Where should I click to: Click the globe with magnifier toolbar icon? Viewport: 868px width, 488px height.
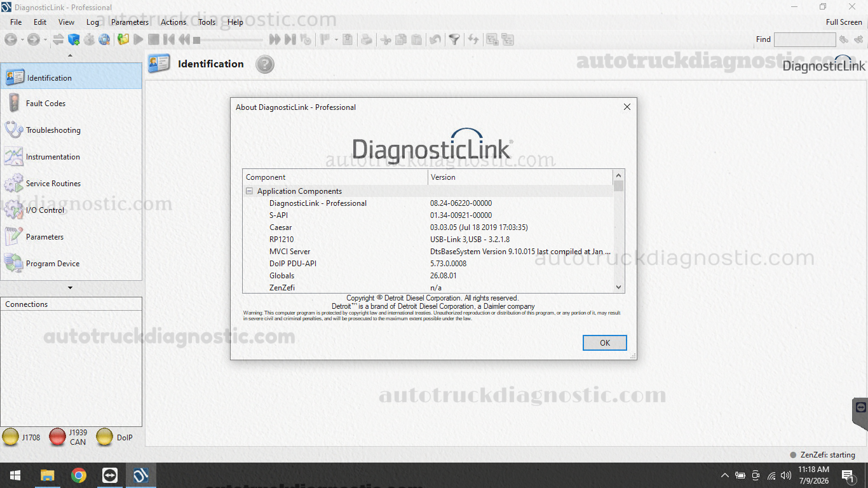tap(104, 39)
